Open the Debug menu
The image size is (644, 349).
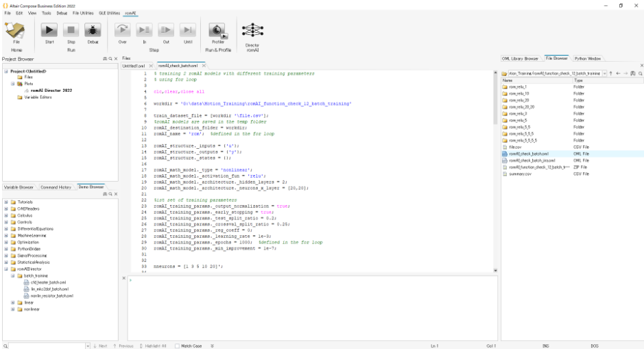click(62, 13)
